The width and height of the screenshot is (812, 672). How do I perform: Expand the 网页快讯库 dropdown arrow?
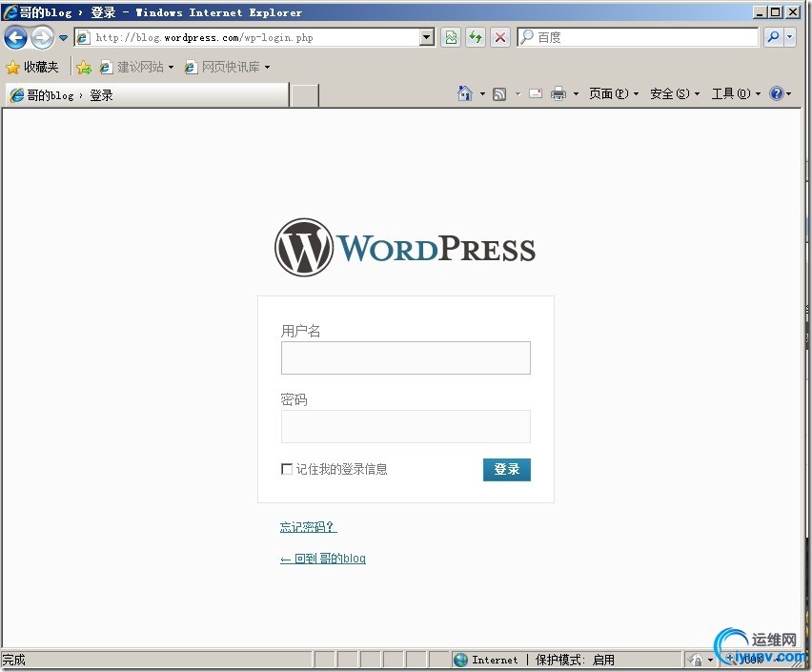[267, 68]
